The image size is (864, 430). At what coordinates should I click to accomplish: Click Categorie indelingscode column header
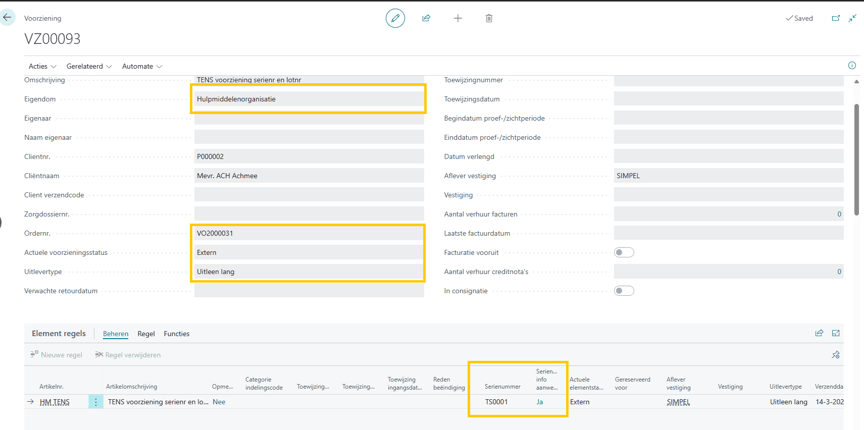tap(264, 383)
